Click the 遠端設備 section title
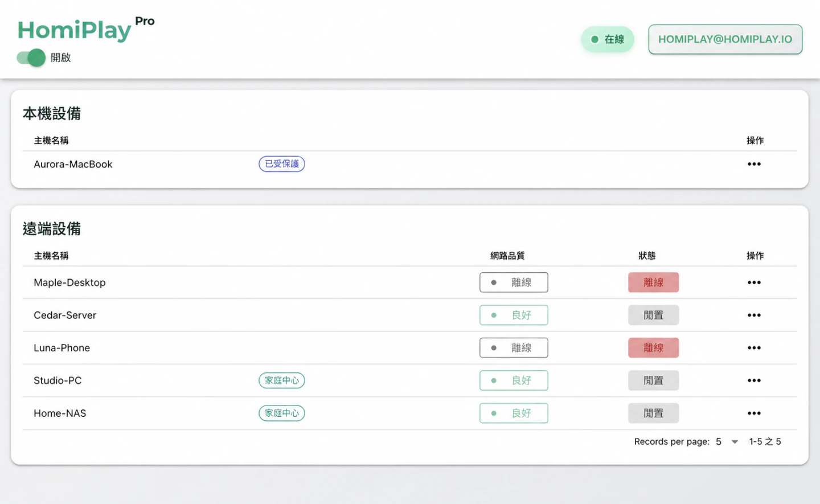Viewport: 820px width, 504px height. pos(52,228)
